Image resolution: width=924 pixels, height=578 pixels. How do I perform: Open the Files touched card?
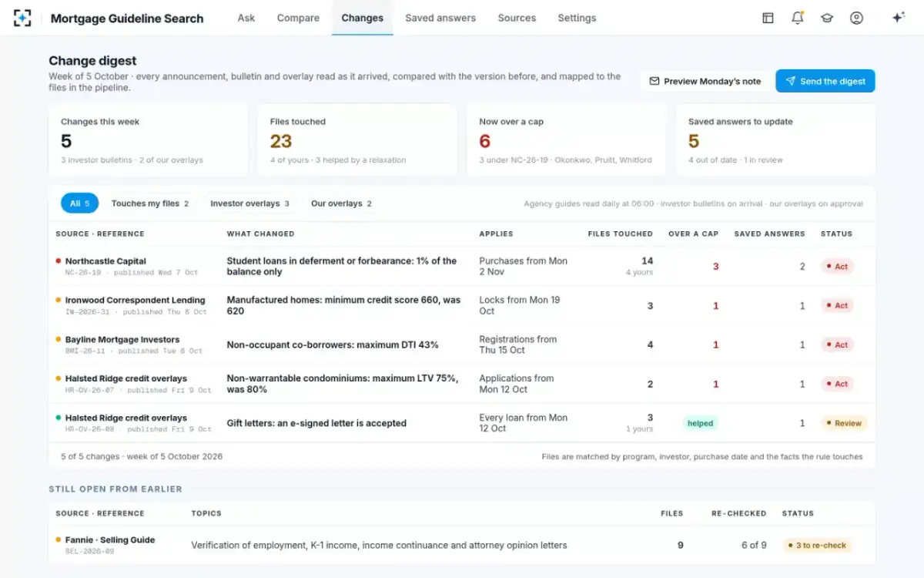(x=357, y=141)
